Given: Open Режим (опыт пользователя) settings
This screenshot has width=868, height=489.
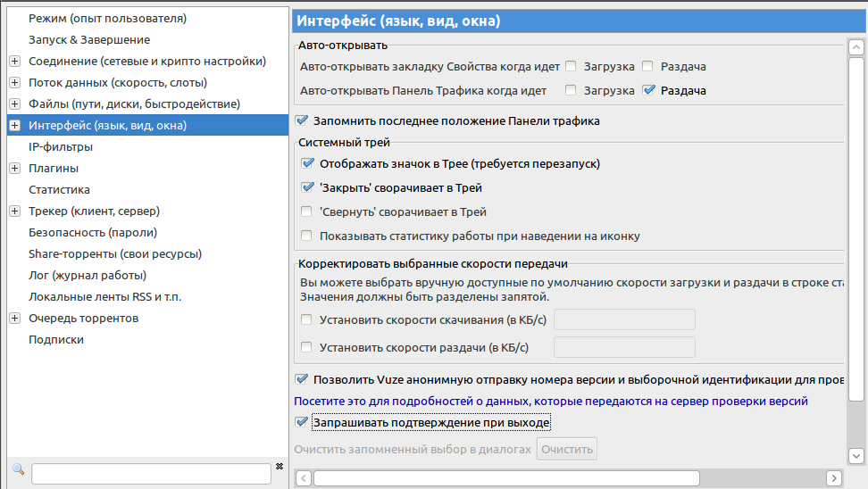Looking at the screenshot, I should pos(107,18).
